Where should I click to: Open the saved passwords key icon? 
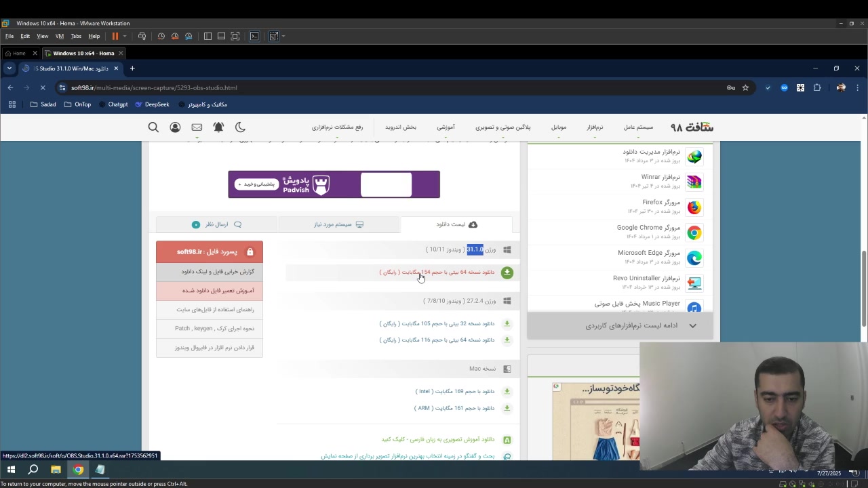point(731,87)
